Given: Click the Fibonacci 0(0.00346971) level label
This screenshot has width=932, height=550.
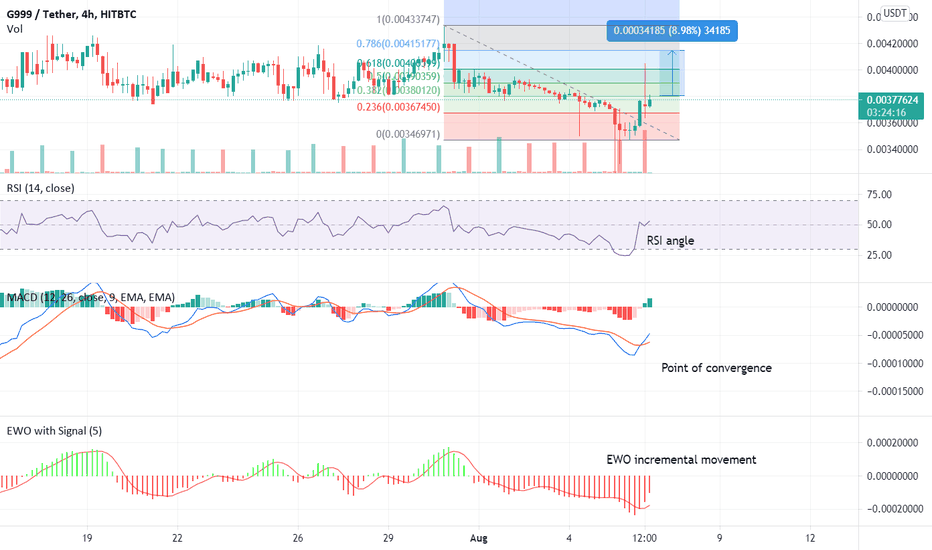Looking at the screenshot, I should pyautogui.click(x=408, y=134).
